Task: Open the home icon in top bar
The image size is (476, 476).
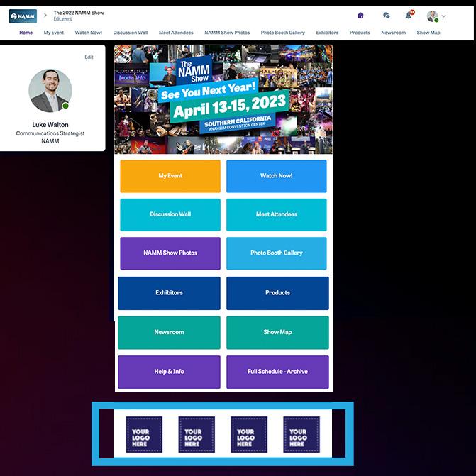Action: [x=360, y=16]
